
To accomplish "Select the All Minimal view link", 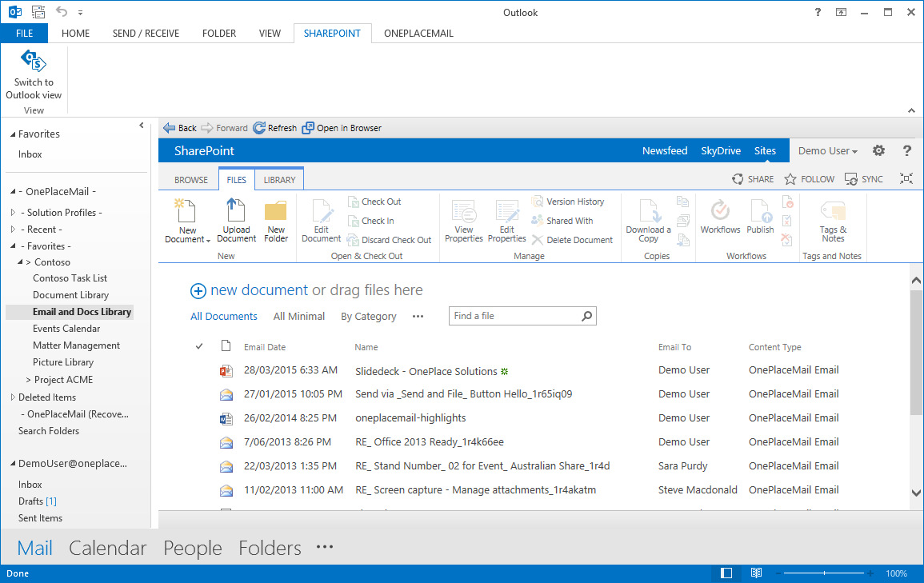I will [298, 316].
